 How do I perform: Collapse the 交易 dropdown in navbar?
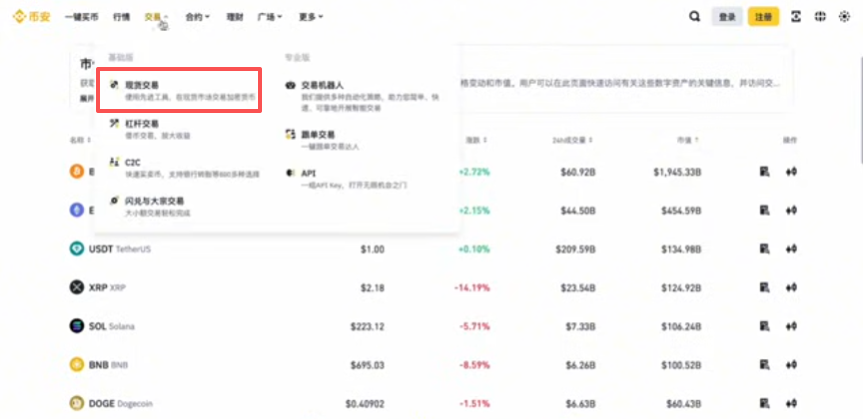[x=156, y=17]
